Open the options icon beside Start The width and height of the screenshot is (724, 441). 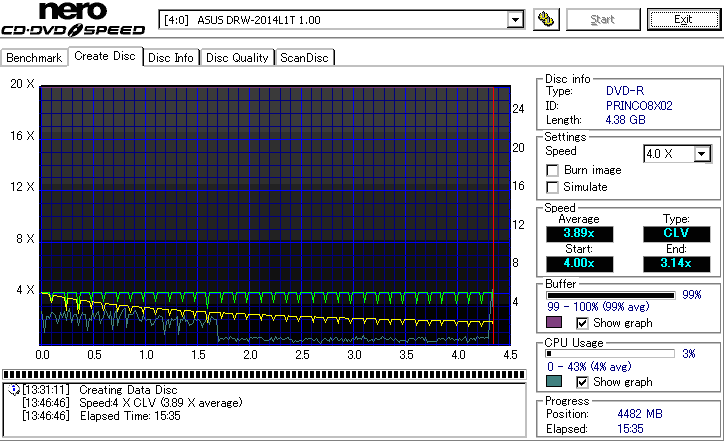546,19
